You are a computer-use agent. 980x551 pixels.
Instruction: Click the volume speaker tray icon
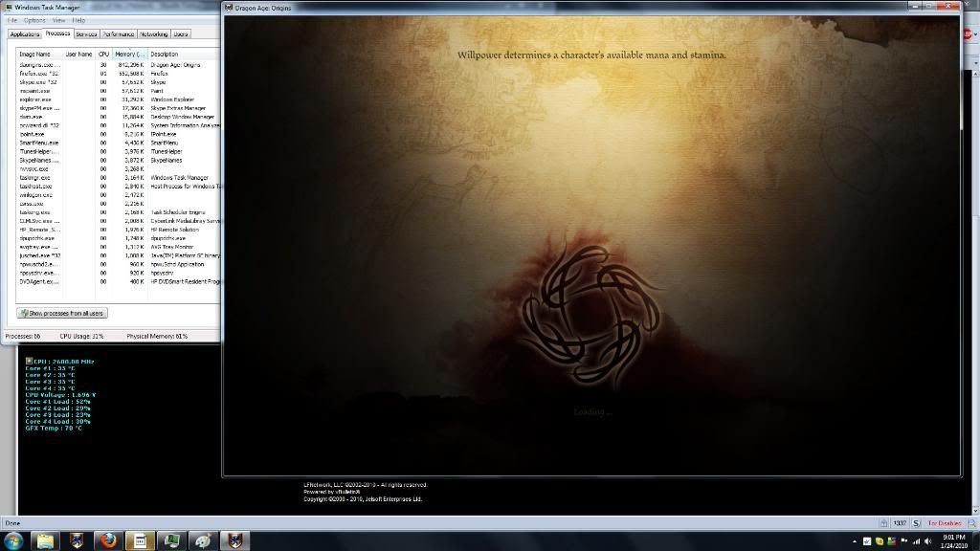click(x=926, y=541)
